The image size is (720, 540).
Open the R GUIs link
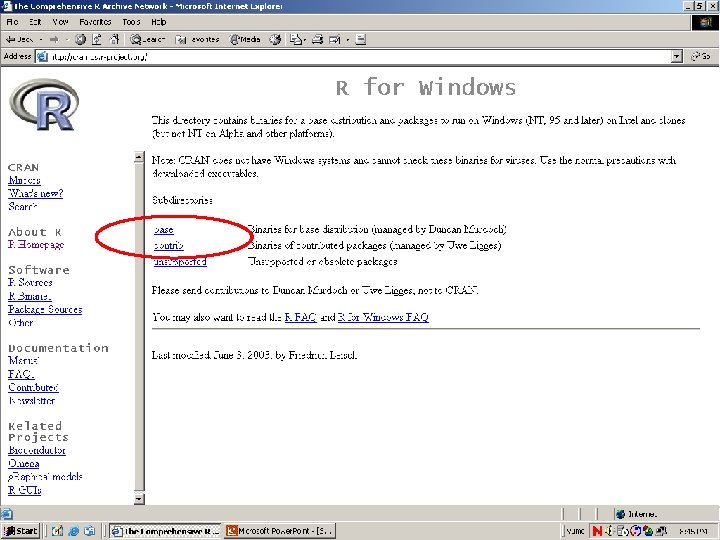click(25, 490)
